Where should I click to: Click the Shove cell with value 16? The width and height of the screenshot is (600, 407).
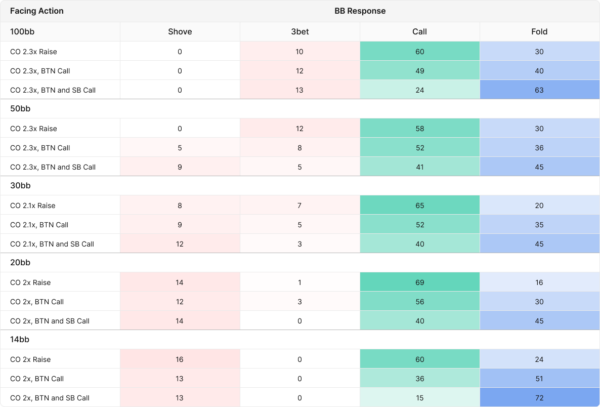coord(180,359)
